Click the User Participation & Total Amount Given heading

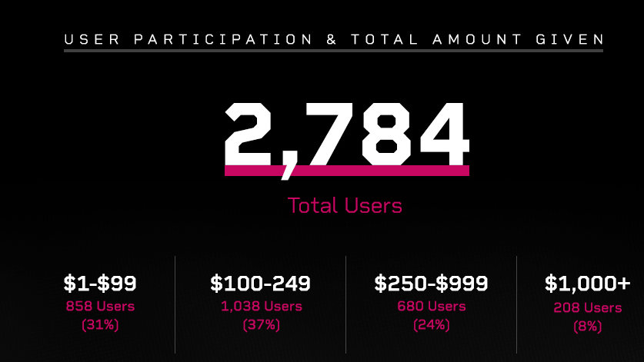click(333, 39)
